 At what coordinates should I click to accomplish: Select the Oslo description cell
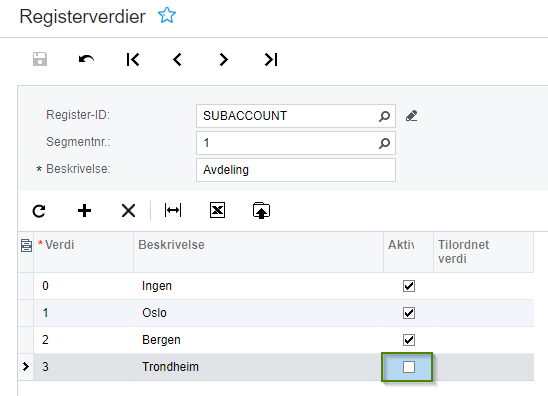pyautogui.click(x=258, y=313)
